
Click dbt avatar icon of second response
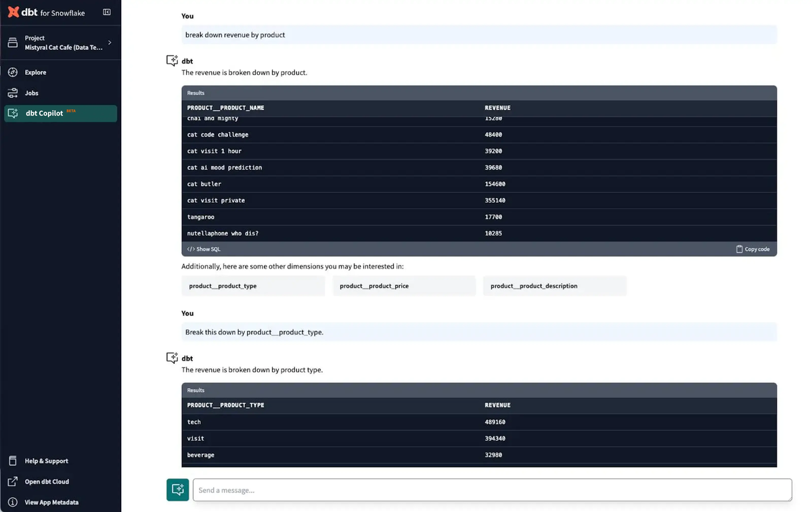click(173, 358)
